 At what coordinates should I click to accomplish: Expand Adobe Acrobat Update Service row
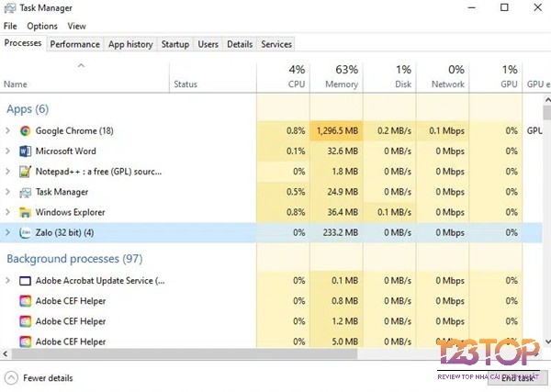click(x=7, y=280)
